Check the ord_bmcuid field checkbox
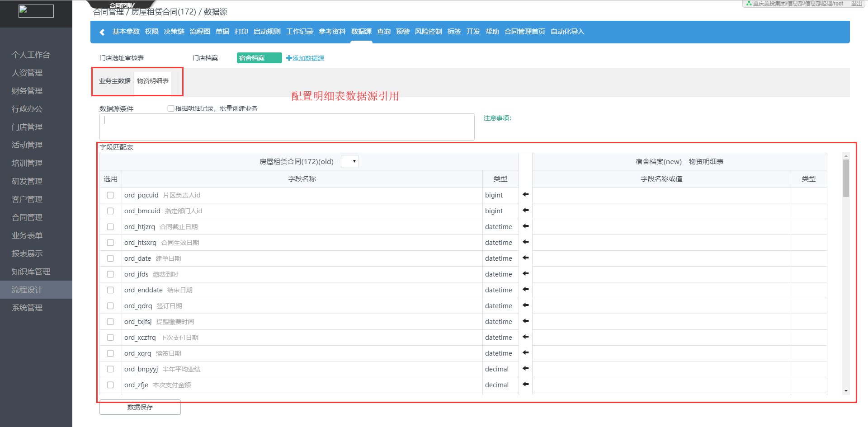868x427 pixels. click(110, 211)
